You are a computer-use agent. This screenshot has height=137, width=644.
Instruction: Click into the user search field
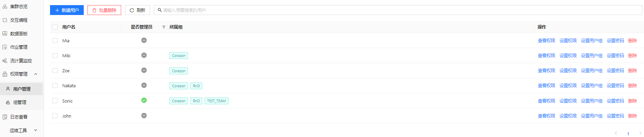tap(398, 10)
